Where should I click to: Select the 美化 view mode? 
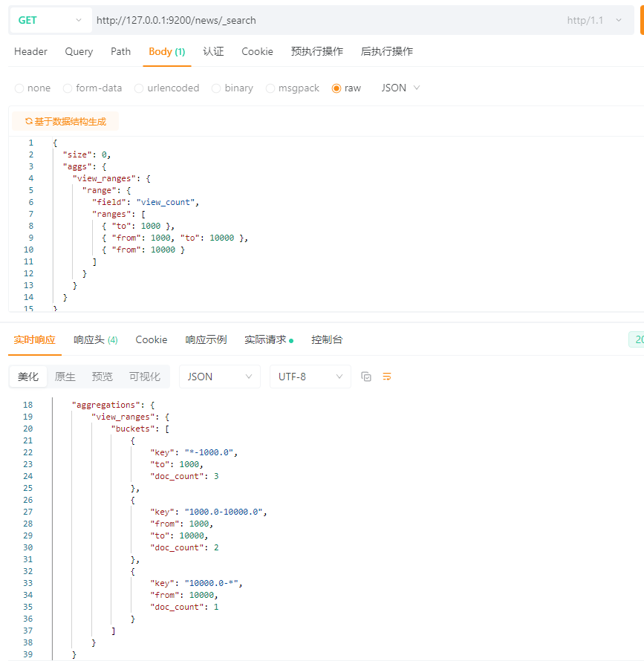coord(28,377)
